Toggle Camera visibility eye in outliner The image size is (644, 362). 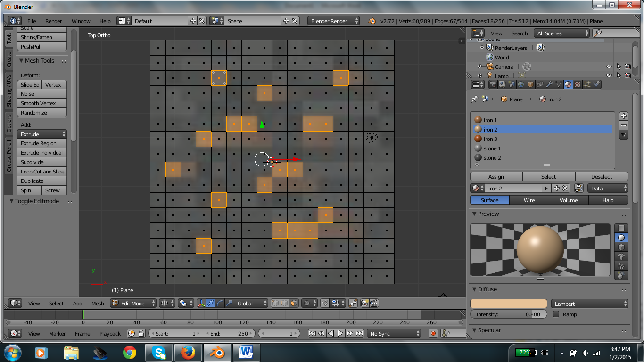click(609, 67)
